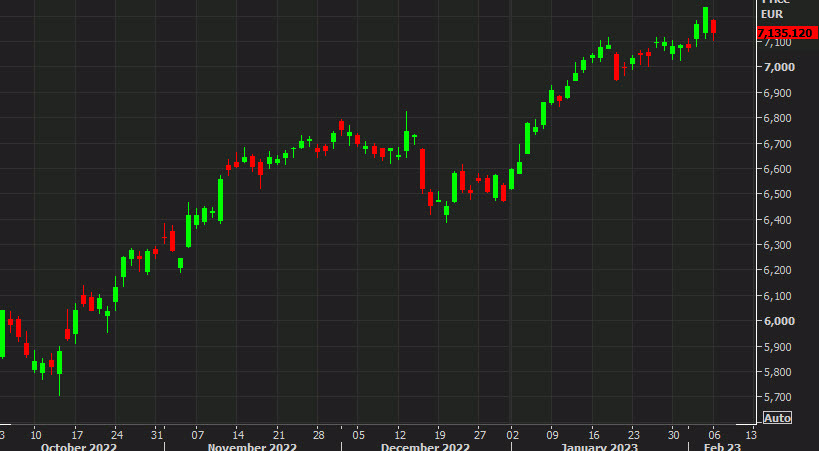
Task: Click the Auto scale button
Action: pos(777,418)
